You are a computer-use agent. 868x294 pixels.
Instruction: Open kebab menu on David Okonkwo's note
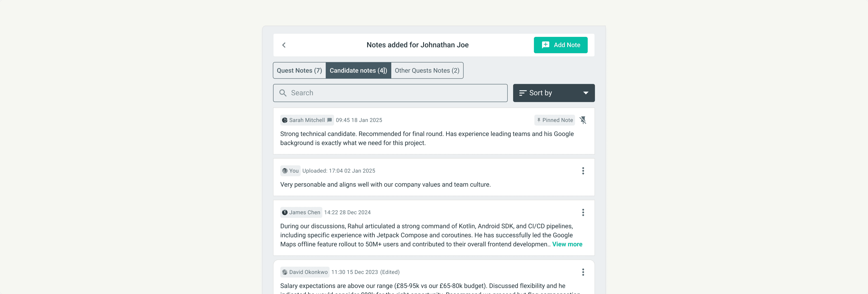[x=583, y=272]
